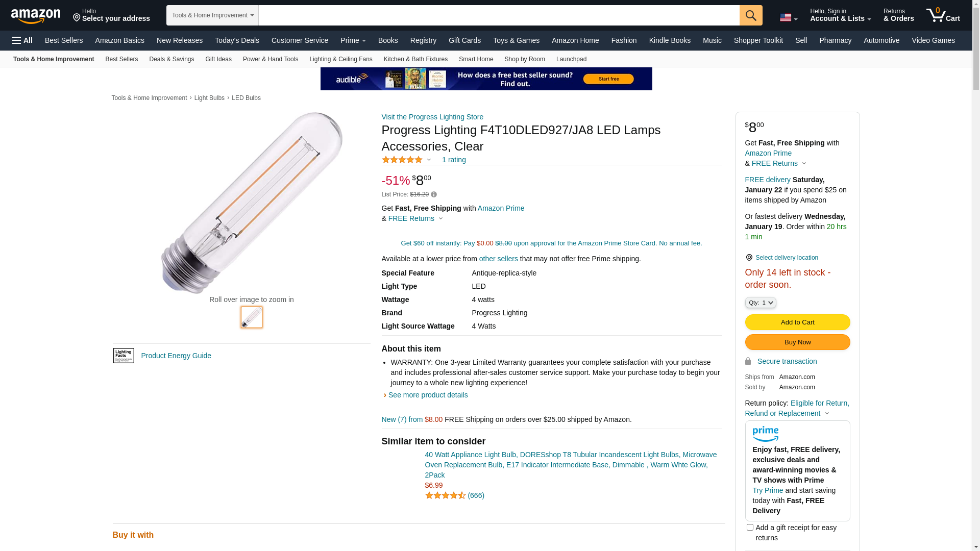Open the Qty quantity dropdown

coord(761,303)
